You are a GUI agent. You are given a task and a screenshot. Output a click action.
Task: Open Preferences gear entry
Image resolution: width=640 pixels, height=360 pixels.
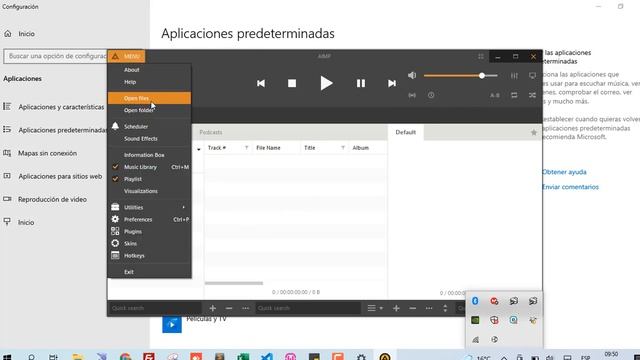[138, 220]
